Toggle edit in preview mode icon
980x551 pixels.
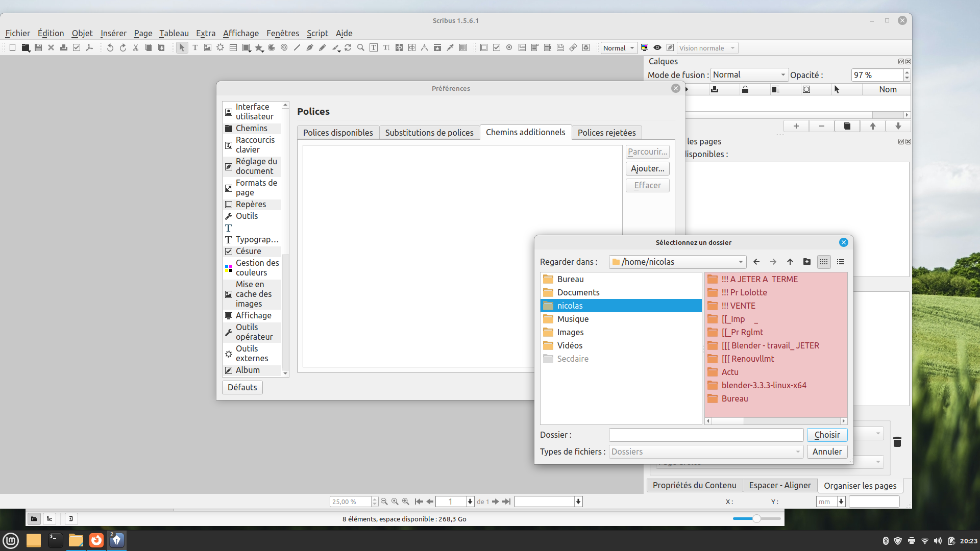(670, 48)
